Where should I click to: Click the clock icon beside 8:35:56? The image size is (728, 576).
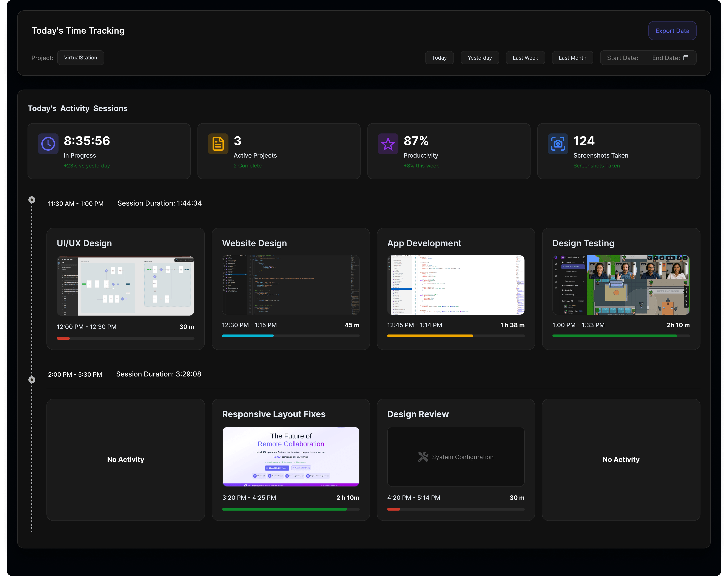[48, 144]
